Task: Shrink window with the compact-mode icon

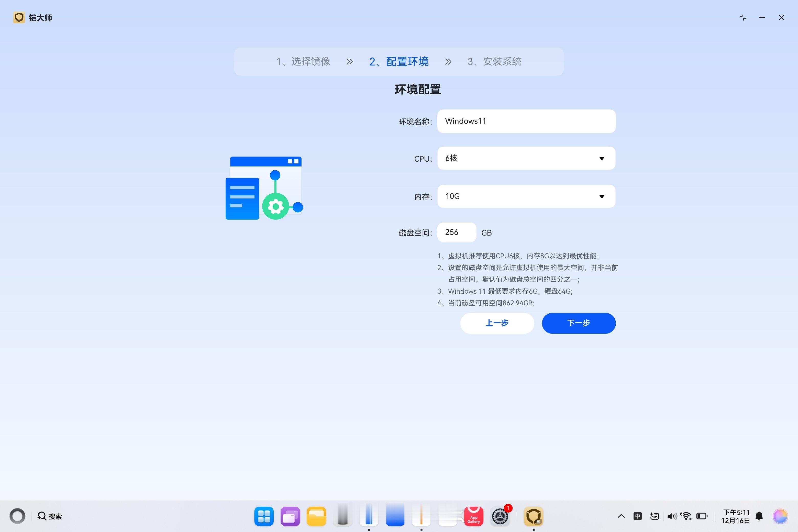Action: tap(743, 17)
